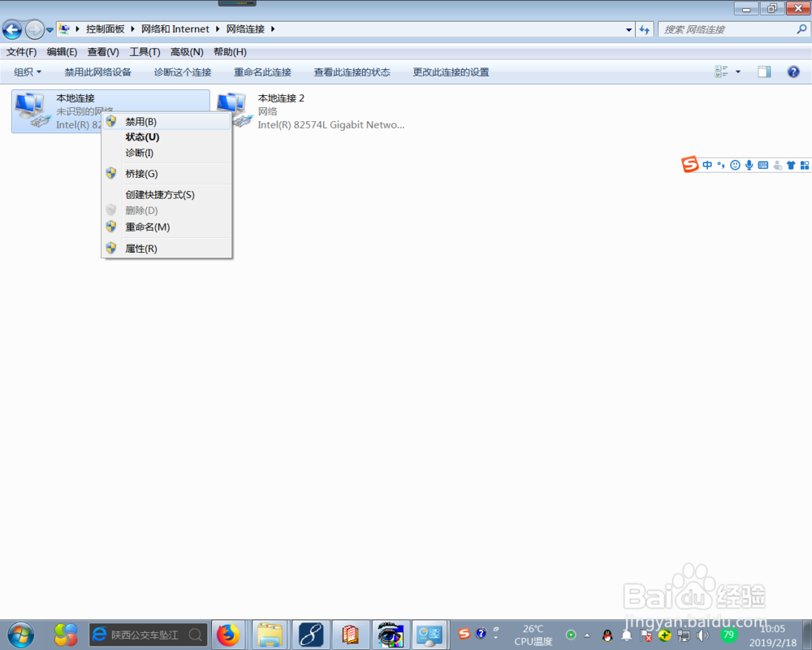812x650 pixels.
Task: Navigate to 网络和 Internet via breadcrumb
Action: tap(175, 28)
